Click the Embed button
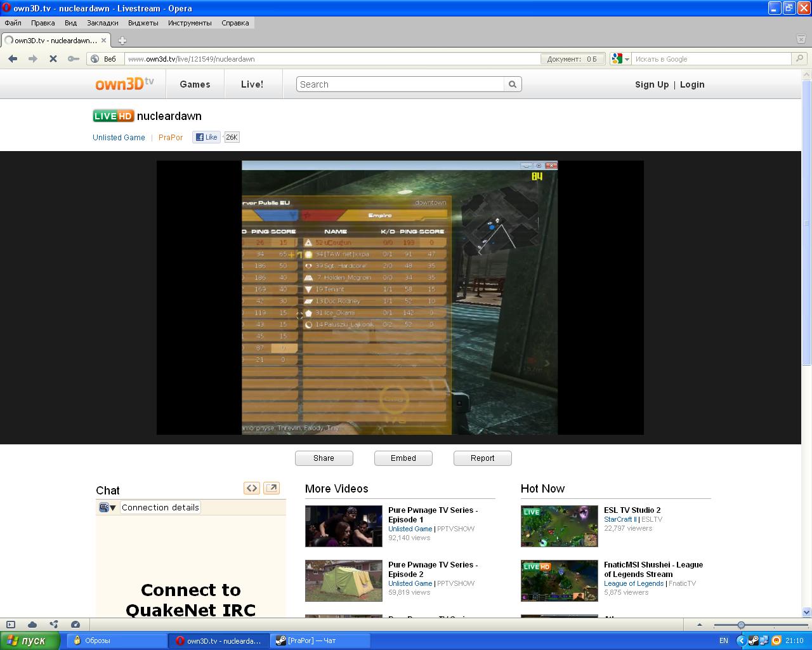This screenshot has height=650, width=812. click(403, 458)
